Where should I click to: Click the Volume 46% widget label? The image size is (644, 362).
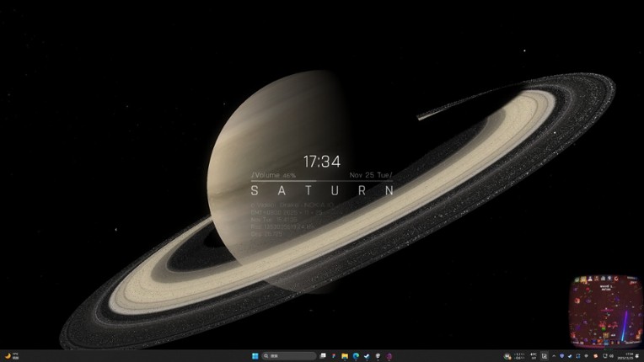tap(274, 175)
